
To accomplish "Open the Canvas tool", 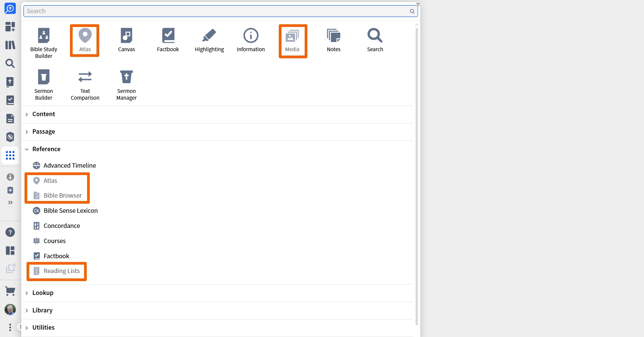I will tap(126, 40).
